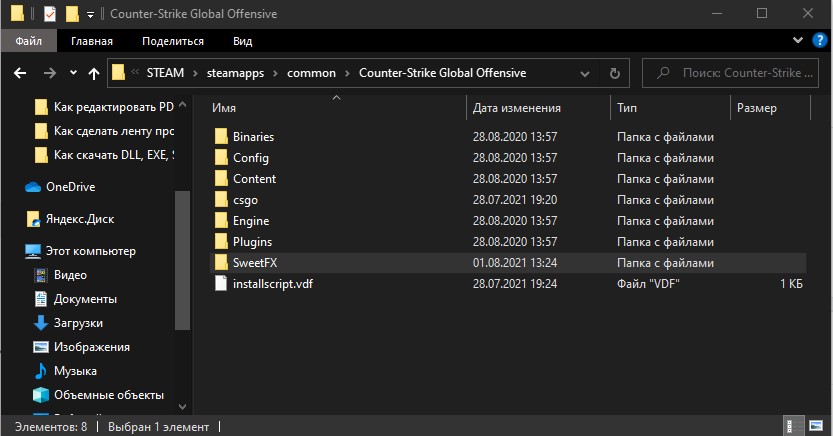Click the csgo date 28.07.2021 19:20
The height and width of the screenshot is (436, 833).
[x=515, y=200]
